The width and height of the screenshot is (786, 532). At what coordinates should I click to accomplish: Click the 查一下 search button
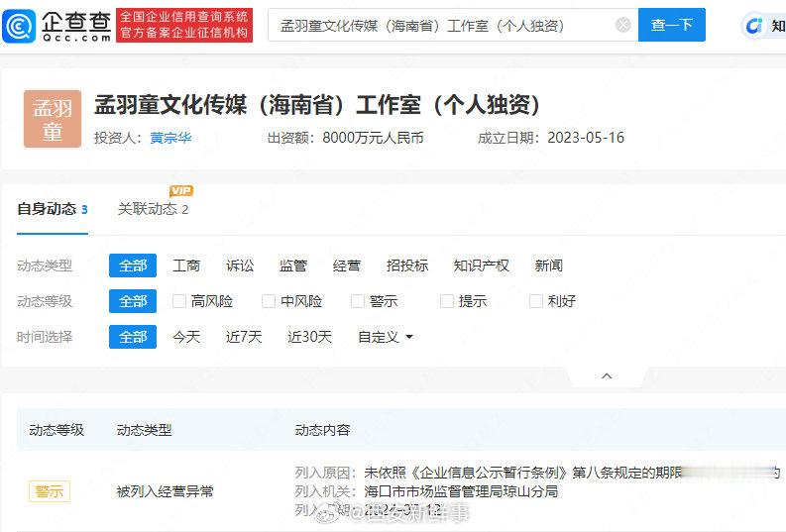point(672,25)
